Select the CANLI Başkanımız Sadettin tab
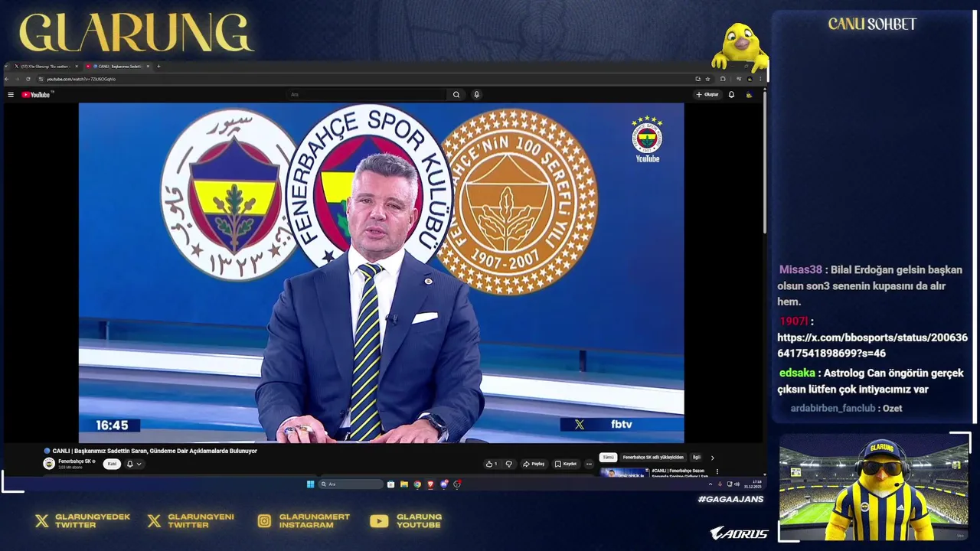Viewport: 980px width, 551px height. click(x=117, y=67)
